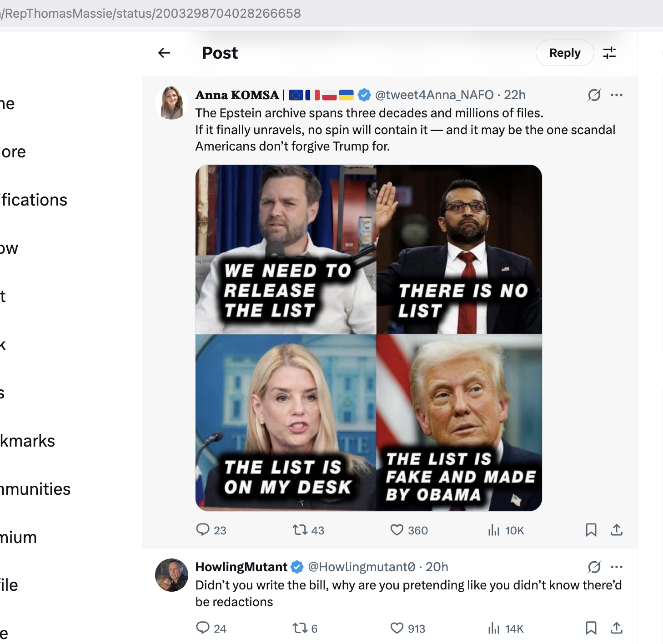Click Anna KOMSA's blue verified badge
The height and width of the screenshot is (644, 663).
click(x=364, y=95)
